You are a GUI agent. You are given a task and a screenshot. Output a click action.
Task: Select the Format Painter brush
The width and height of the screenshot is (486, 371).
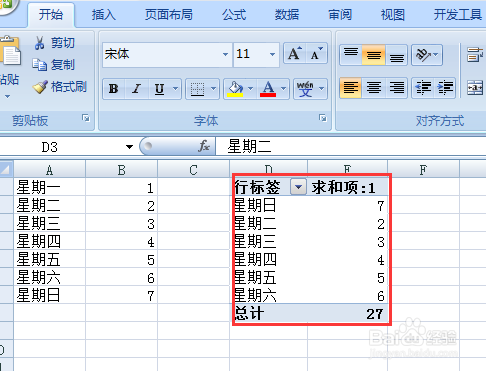click(40, 87)
